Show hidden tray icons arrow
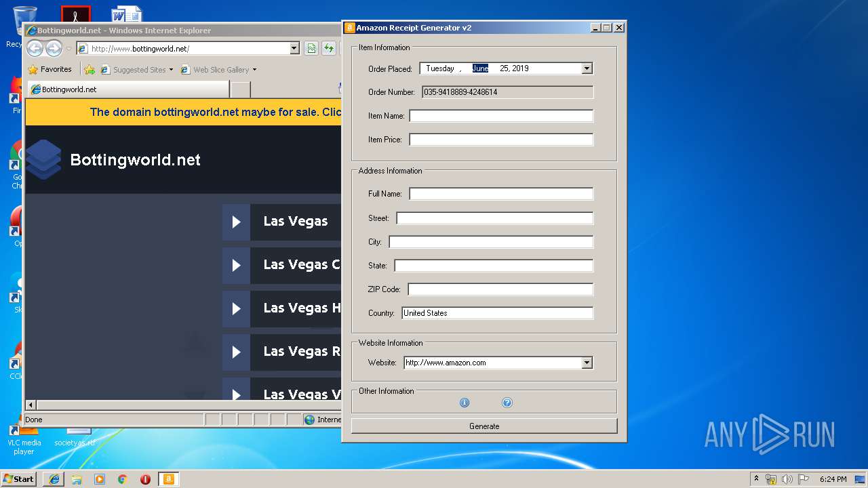This screenshot has width=868, height=488. click(x=756, y=479)
